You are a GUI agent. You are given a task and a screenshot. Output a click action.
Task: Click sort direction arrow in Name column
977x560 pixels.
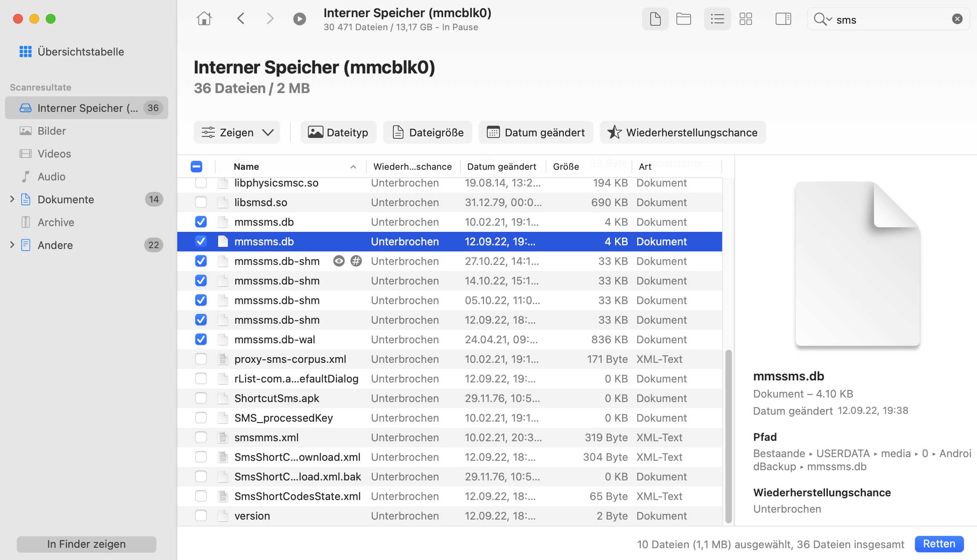pos(353,167)
